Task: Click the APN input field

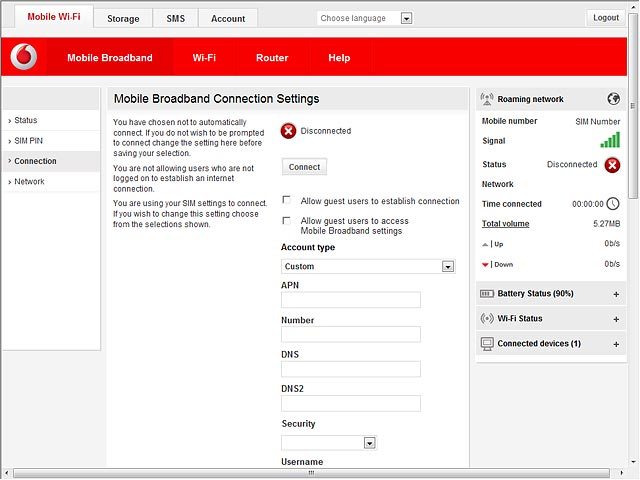Action: coord(351,300)
